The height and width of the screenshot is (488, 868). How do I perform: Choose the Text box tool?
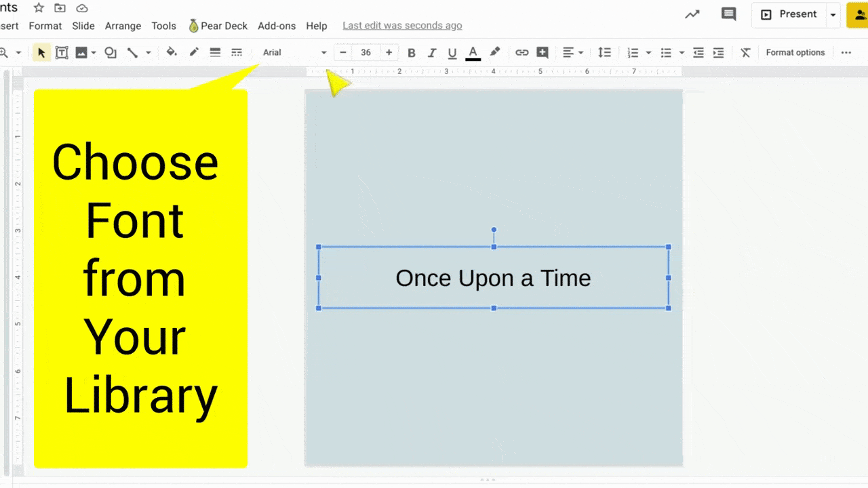pyautogui.click(x=62, y=52)
